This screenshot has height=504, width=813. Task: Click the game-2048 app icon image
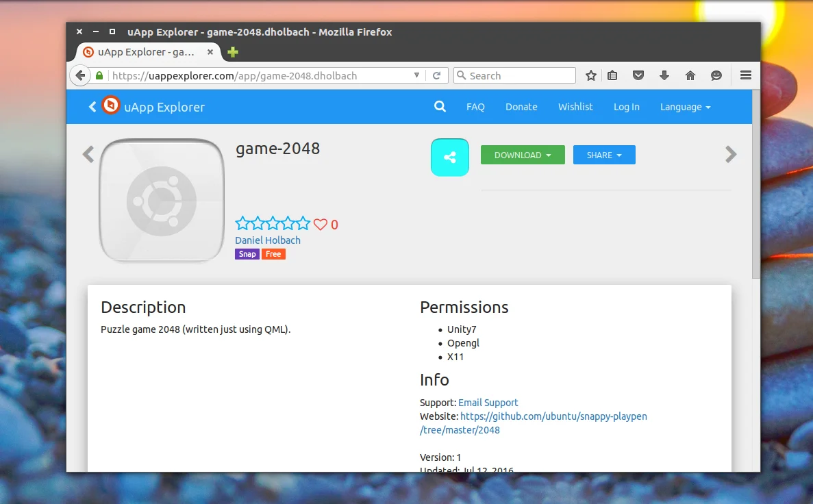[x=162, y=200]
